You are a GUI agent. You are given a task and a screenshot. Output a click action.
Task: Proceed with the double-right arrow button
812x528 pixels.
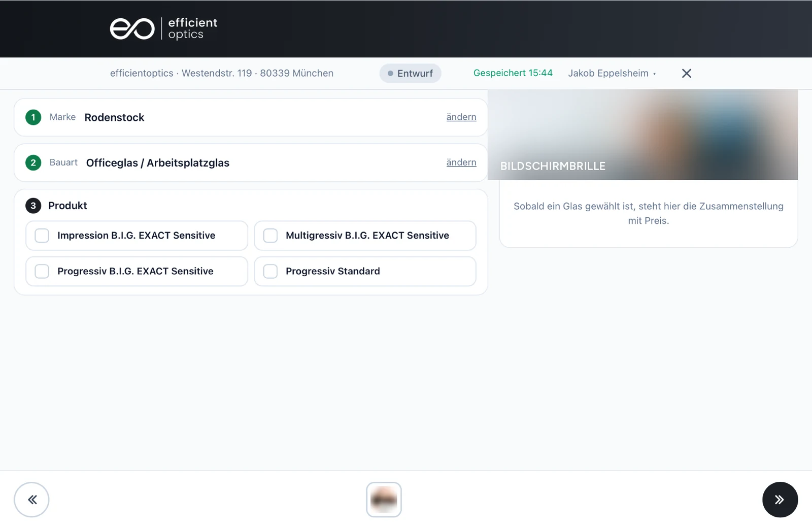pos(780,500)
